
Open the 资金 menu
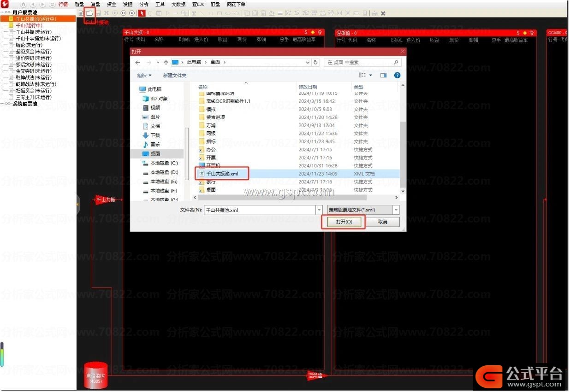click(x=112, y=4)
